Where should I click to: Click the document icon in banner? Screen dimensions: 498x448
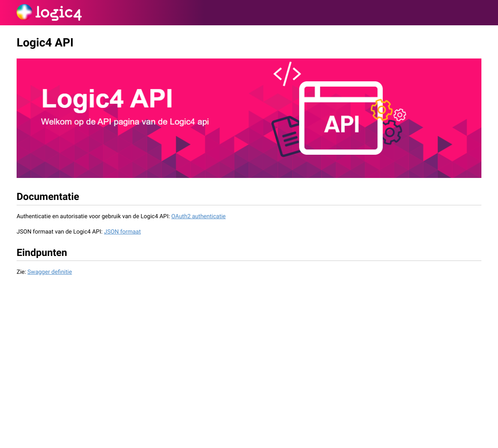pyautogui.click(x=286, y=137)
